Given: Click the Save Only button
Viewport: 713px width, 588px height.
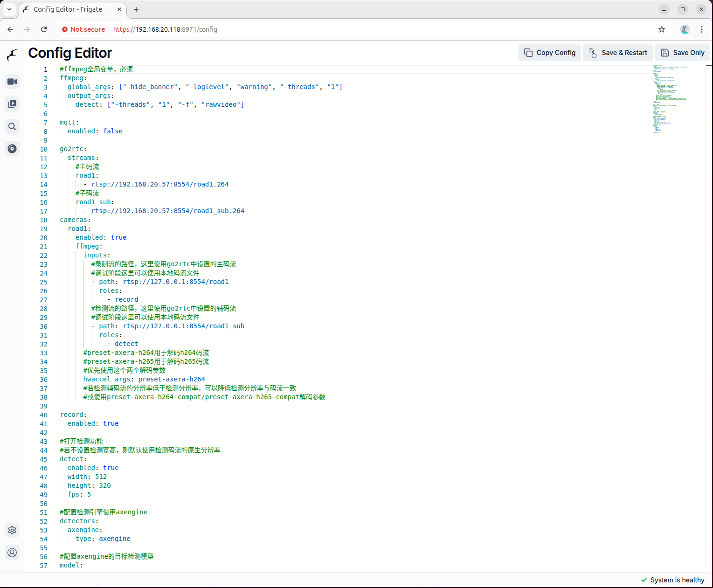Looking at the screenshot, I should [x=682, y=53].
